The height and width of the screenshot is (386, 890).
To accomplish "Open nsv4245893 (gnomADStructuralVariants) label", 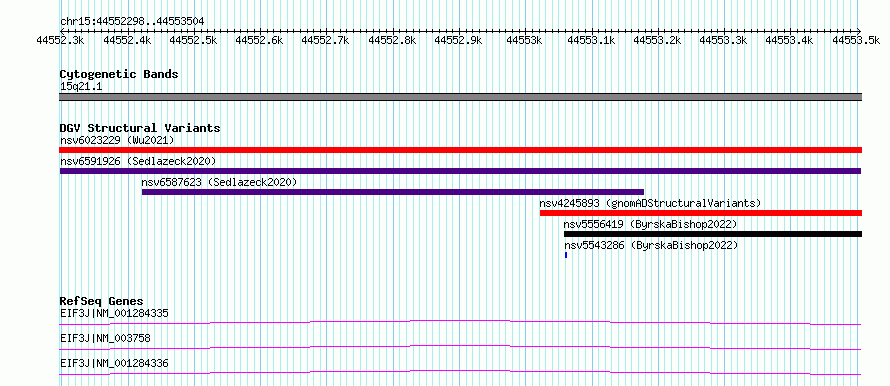I will [x=650, y=203].
